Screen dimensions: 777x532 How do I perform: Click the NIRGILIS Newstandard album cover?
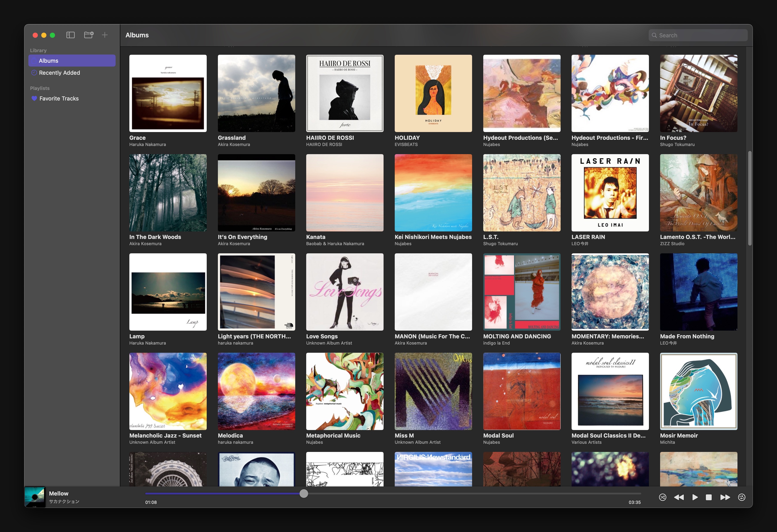pyautogui.click(x=433, y=469)
